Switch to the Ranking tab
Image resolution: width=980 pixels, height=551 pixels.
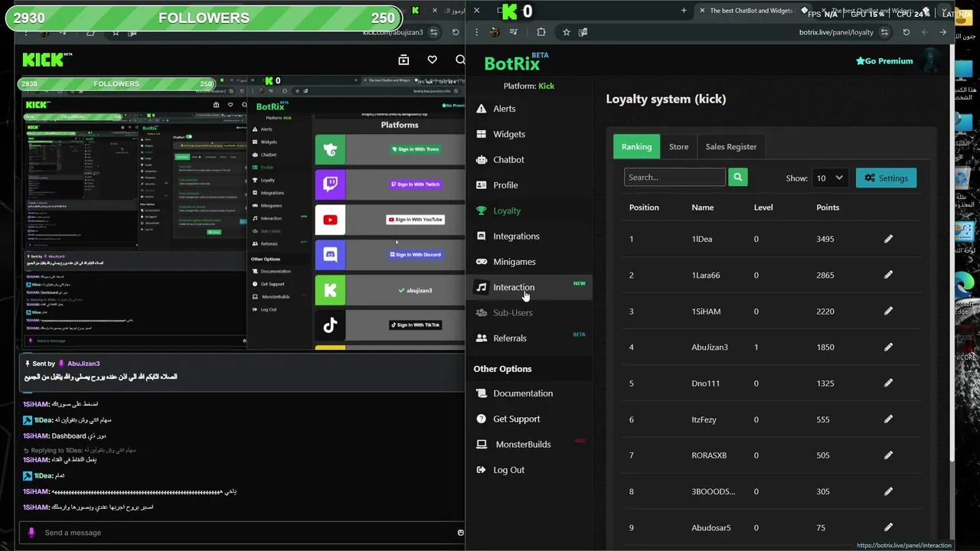pos(636,146)
